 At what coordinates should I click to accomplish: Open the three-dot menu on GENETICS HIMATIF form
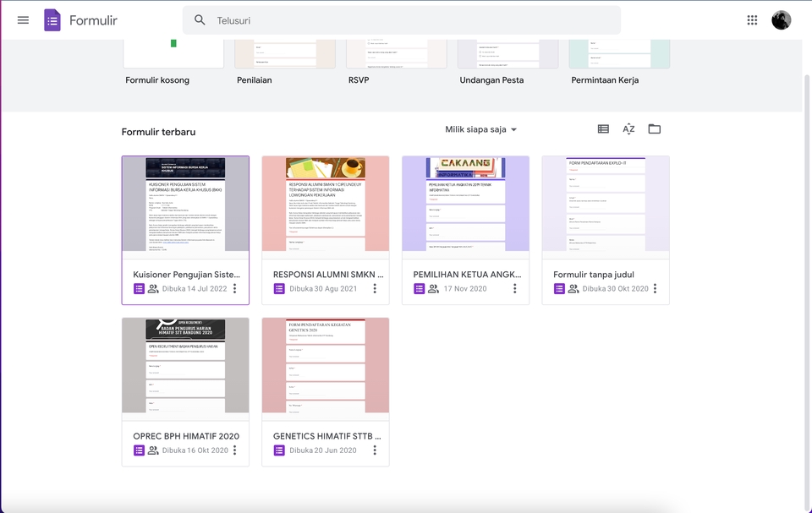pyautogui.click(x=375, y=450)
